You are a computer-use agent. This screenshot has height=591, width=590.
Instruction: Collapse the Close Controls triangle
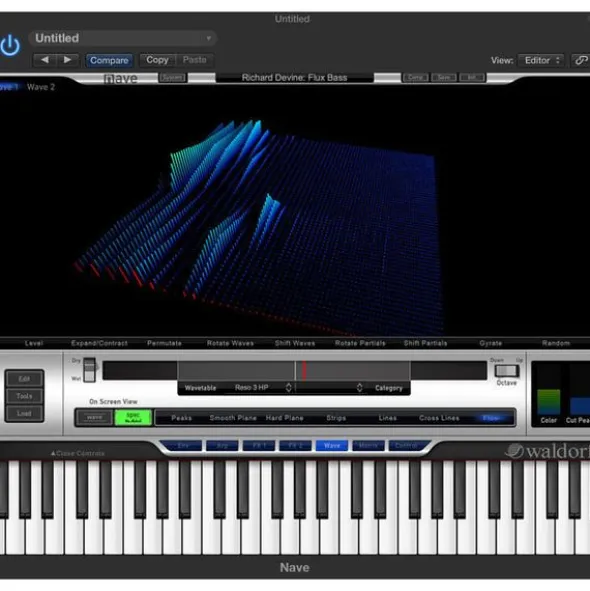pos(53,453)
